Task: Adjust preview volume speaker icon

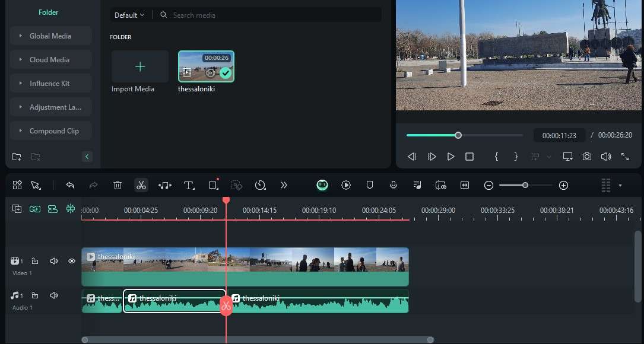Action: point(606,157)
